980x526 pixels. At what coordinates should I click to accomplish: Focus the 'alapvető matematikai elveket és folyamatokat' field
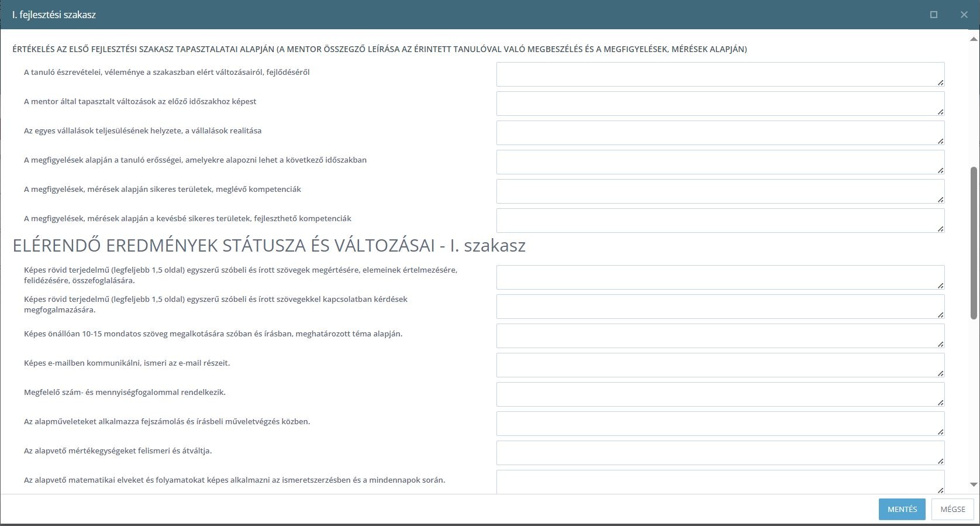[x=720, y=482]
